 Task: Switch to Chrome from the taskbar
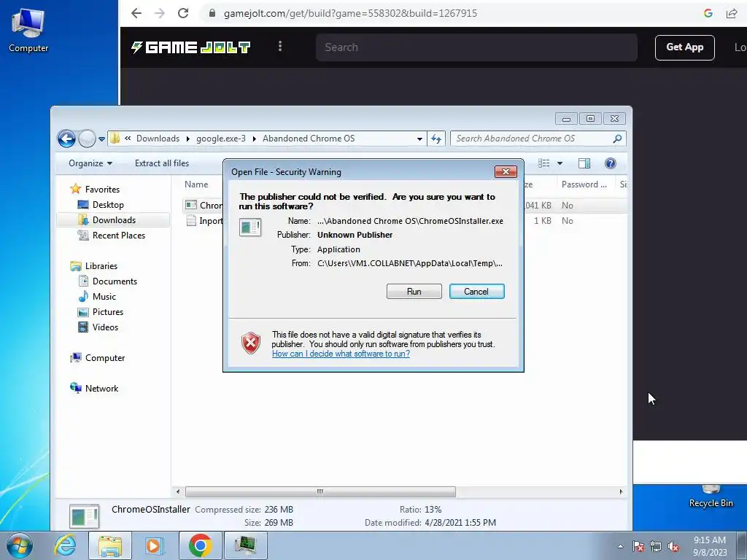(x=200, y=545)
